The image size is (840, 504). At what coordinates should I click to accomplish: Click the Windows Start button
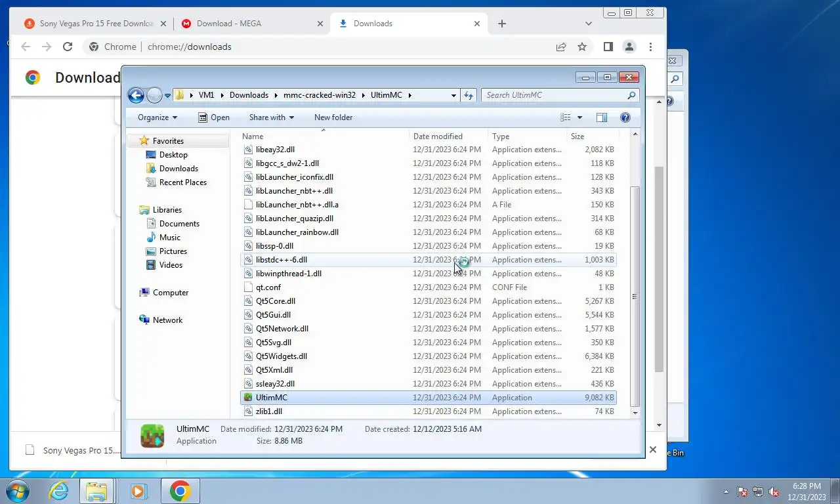coord(17,491)
